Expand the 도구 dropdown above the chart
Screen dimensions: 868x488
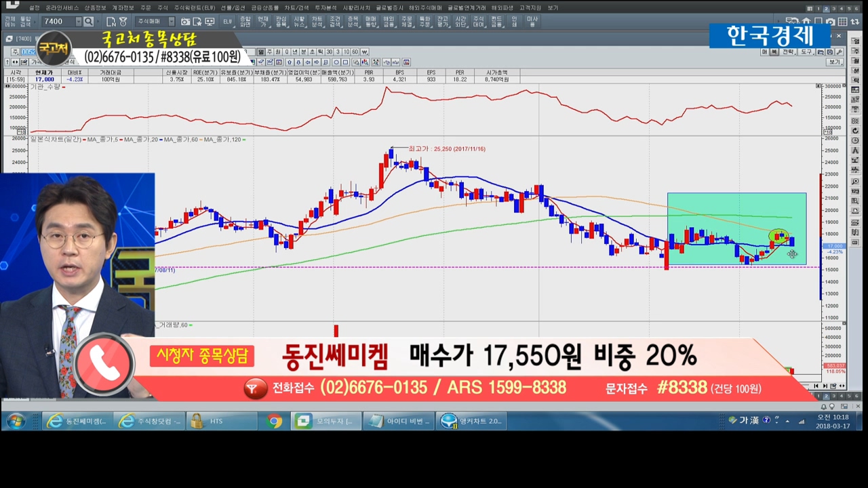point(806,52)
